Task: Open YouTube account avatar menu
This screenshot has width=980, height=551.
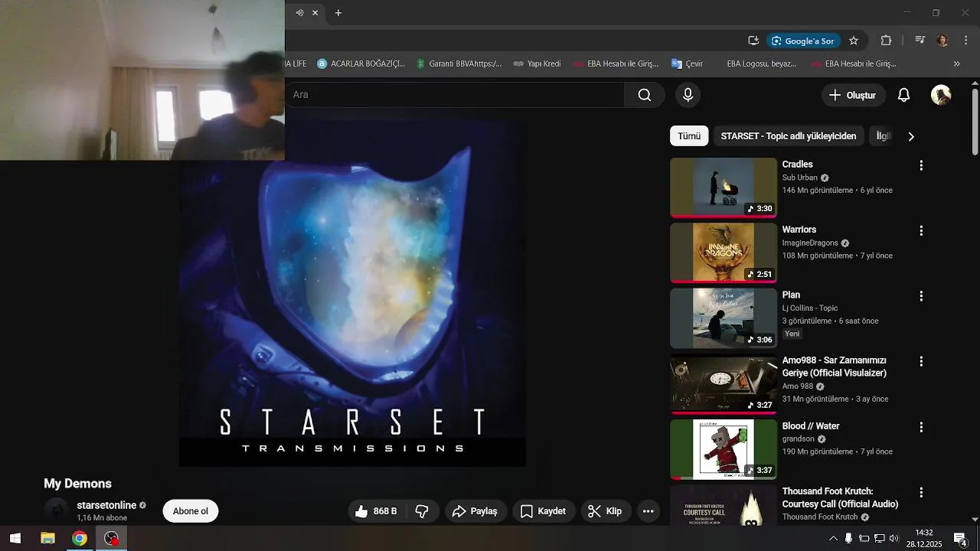Action: click(941, 95)
